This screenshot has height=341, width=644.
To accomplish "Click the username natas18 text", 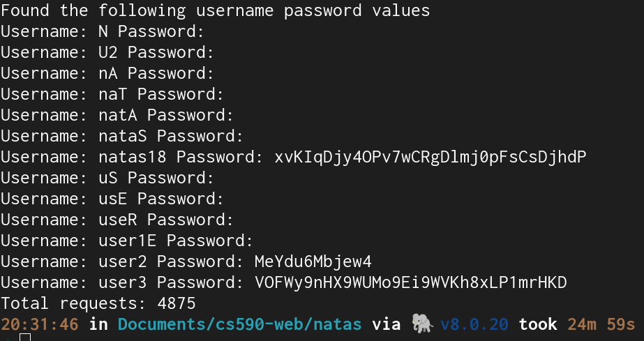I will tap(133, 157).
